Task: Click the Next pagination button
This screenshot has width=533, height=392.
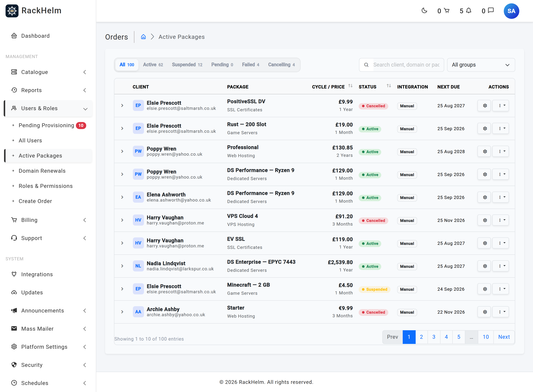Action: tap(504, 337)
